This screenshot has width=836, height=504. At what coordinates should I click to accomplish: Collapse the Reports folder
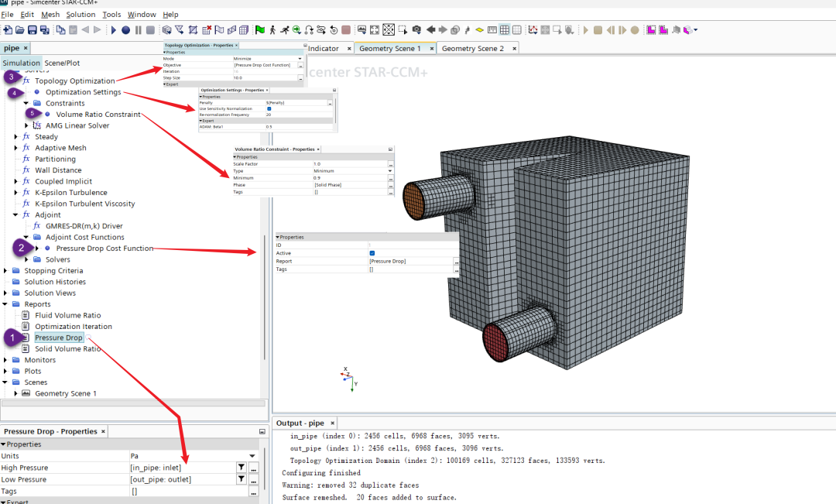coord(5,304)
